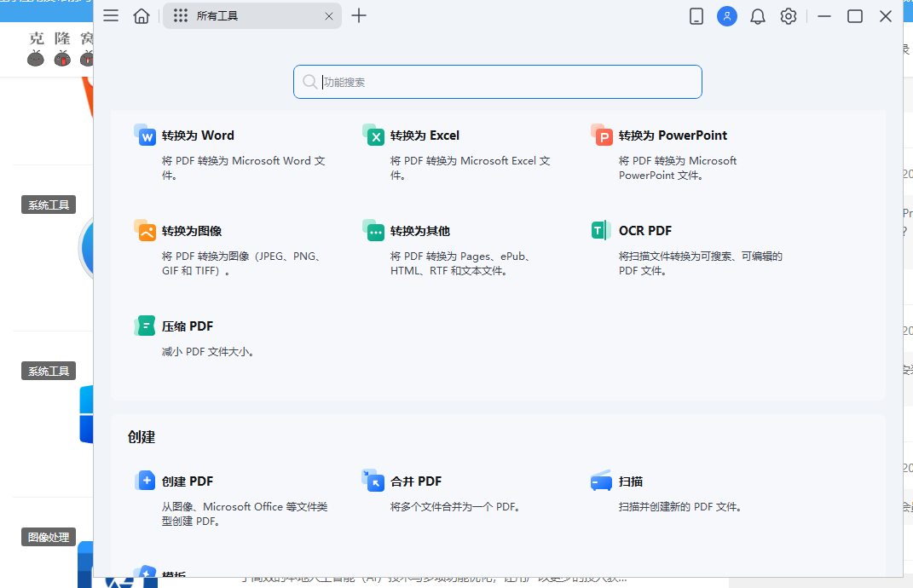Click the 扫描 scanner icon
This screenshot has width=913, height=588.
pyautogui.click(x=602, y=481)
